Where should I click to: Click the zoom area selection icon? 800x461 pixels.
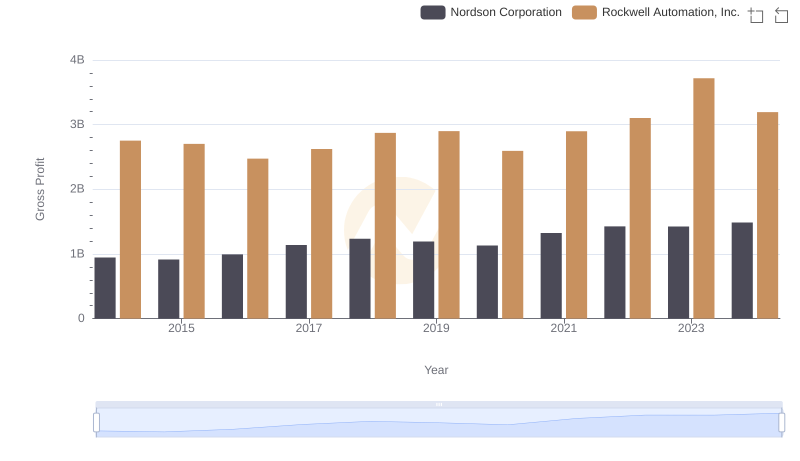pos(756,15)
